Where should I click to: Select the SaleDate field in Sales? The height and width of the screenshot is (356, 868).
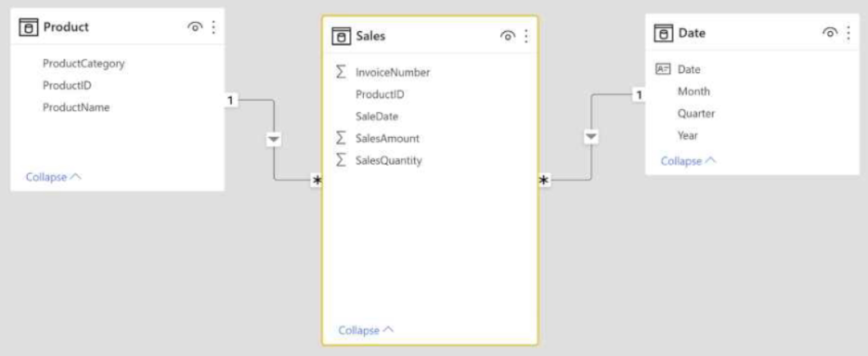(x=377, y=116)
